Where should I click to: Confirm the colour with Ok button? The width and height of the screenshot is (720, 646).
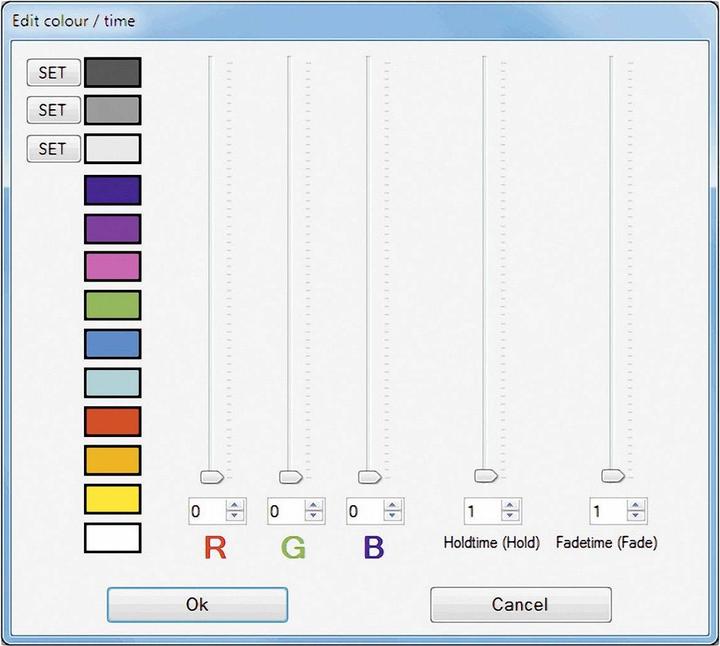tap(197, 604)
